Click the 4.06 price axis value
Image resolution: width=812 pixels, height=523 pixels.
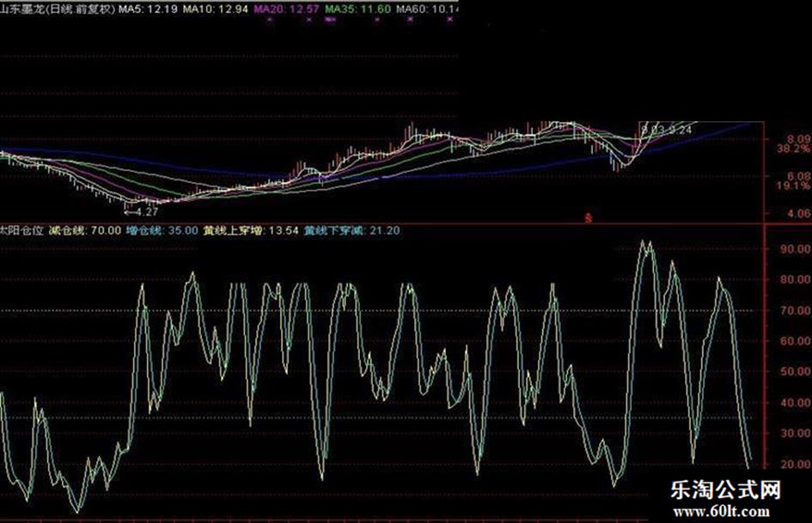pyautogui.click(x=798, y=213)
